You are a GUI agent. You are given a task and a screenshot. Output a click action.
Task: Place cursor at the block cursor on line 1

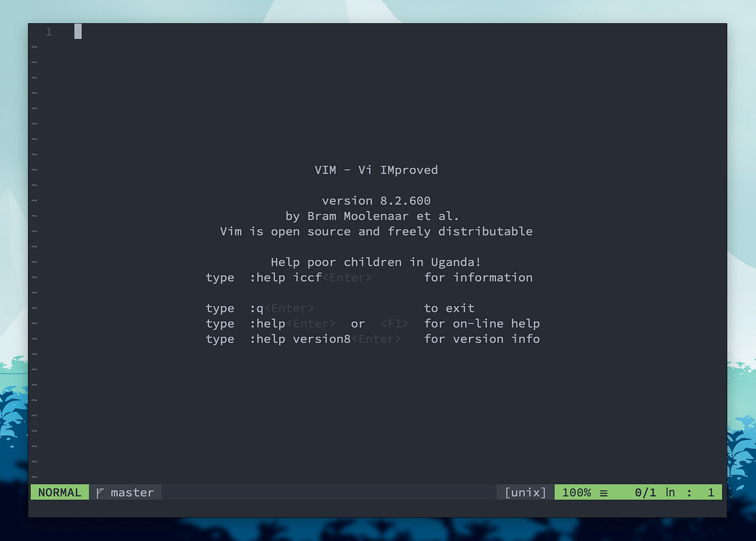point(78,31)
